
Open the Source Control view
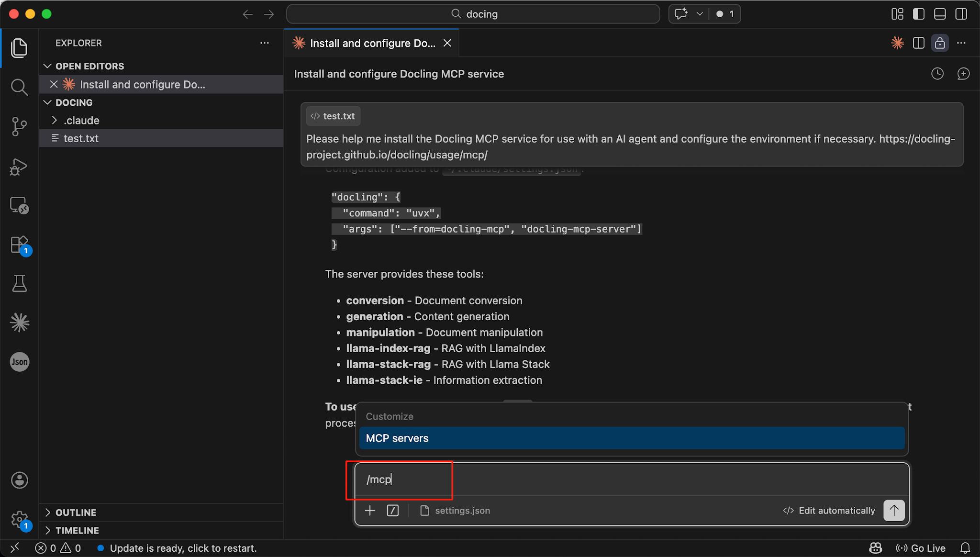[x=19, y=127]
